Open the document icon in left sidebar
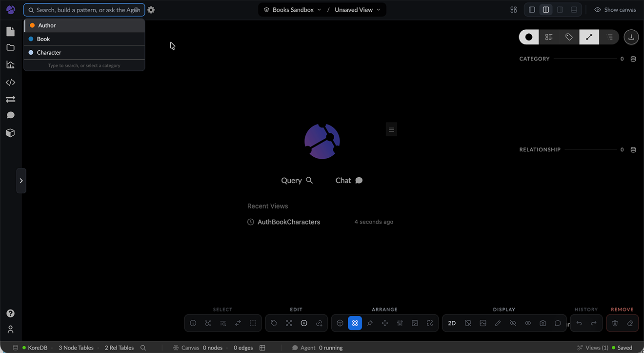Image resolution: width=644 pixels, height=353 pixels. click(10, 32)
